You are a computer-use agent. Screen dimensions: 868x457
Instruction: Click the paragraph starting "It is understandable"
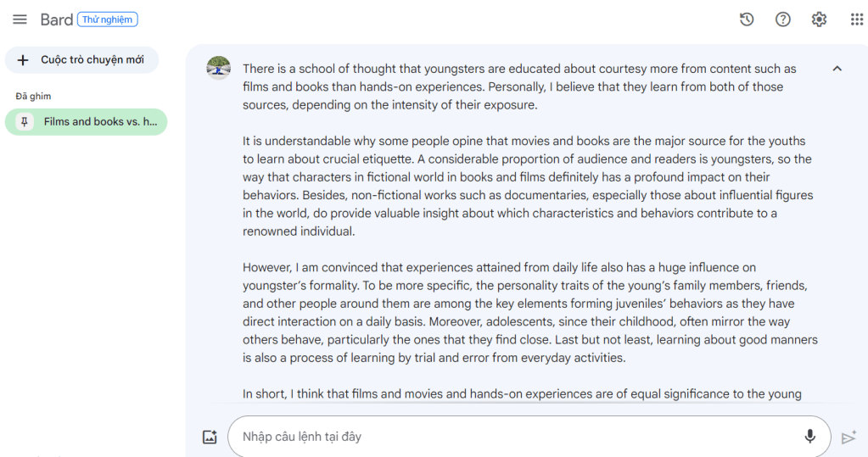(526, 186)
